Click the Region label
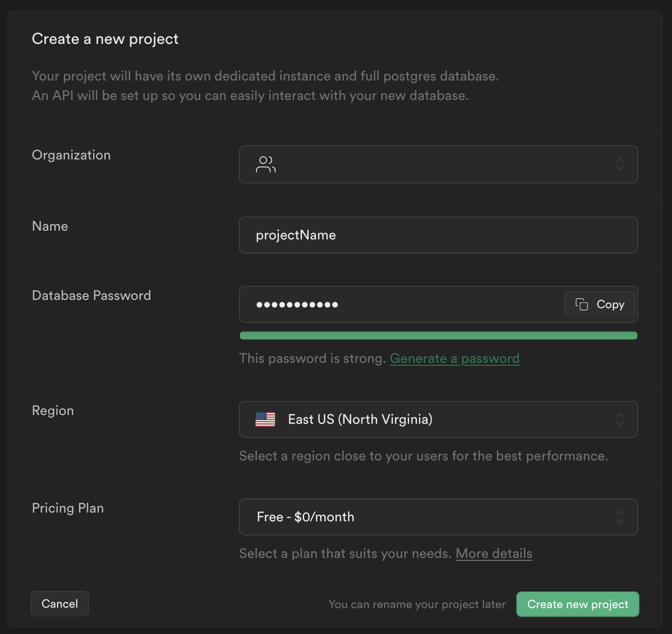The height and width of the screenshot is (634, 672). pos(53,411)
